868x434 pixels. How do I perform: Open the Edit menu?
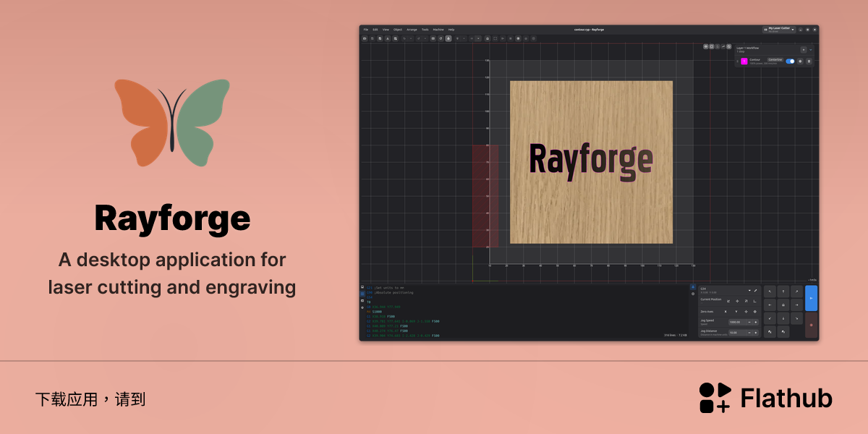pos(375,30)
